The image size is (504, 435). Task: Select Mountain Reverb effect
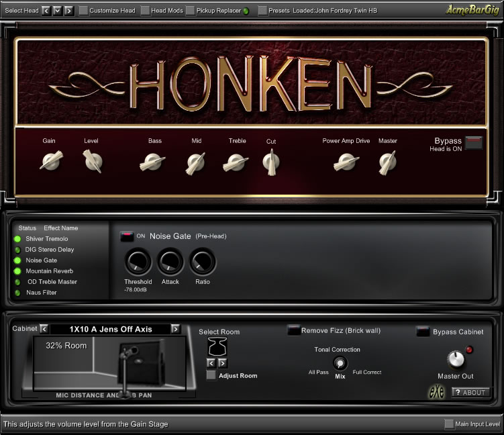pyautogui.click(x=50, y=271)
